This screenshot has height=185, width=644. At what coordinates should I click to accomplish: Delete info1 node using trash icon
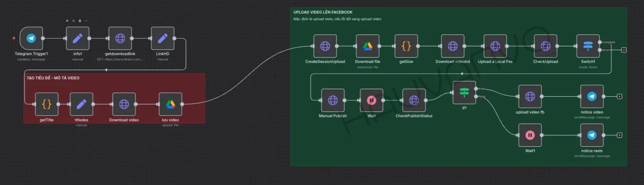coord(80,21)
